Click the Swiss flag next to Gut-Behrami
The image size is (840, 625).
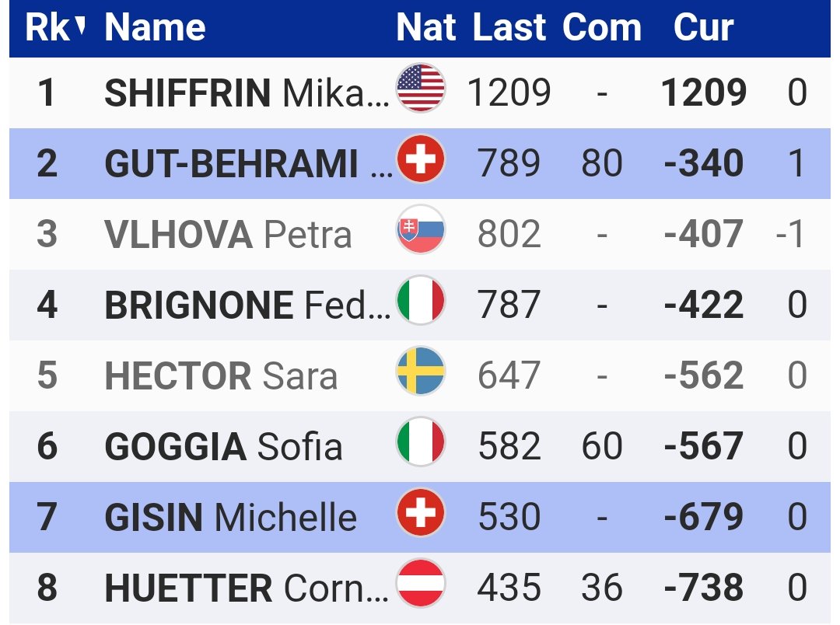(421, 159)
